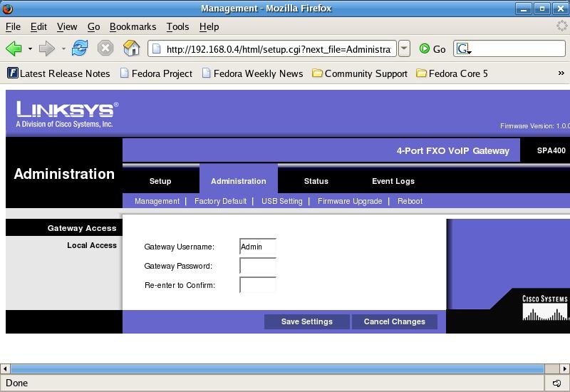Screen dimensions: 570x392
Task: Click the Home icon in toolbar
Action: click(x=131, y=48)
